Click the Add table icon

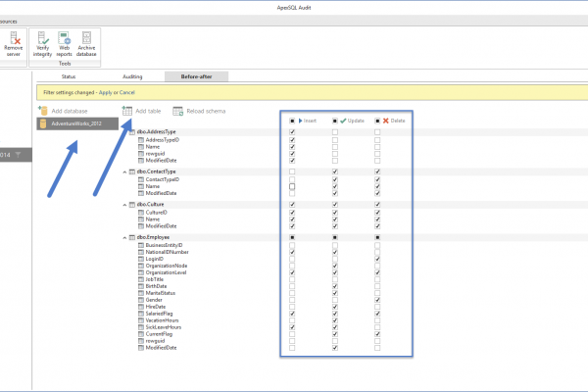point(127,111)
